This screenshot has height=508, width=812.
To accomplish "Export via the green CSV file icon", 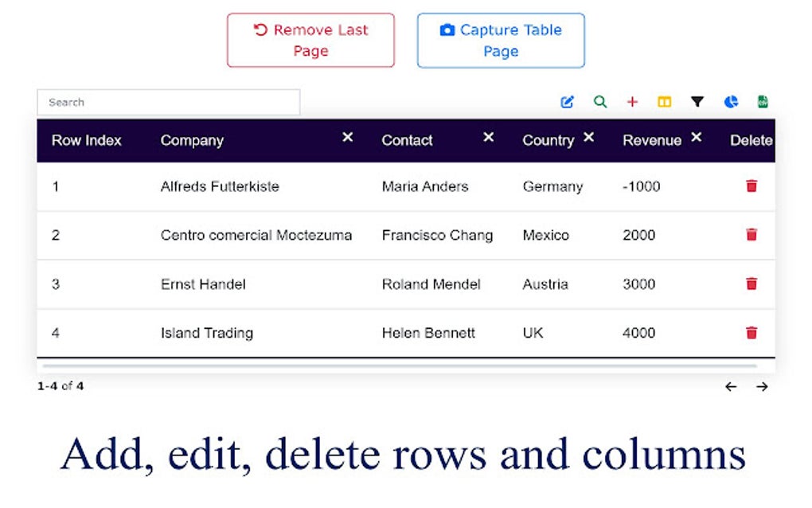I will click(x=763, y=102).
